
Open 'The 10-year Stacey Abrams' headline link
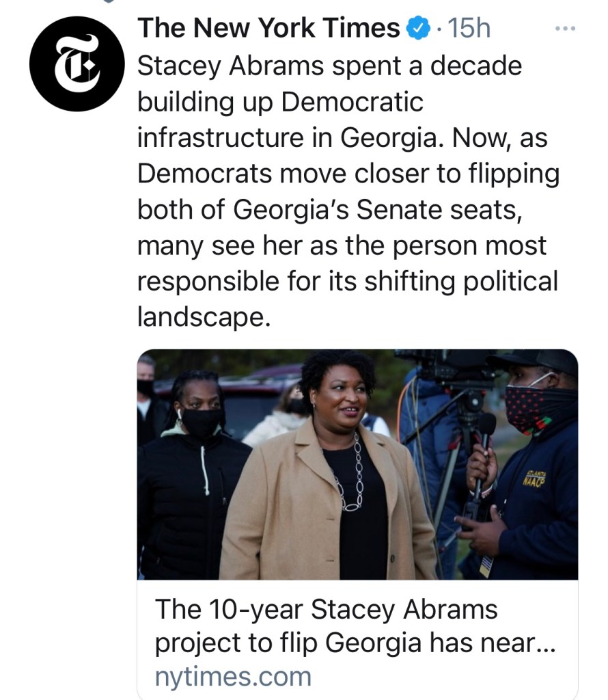327,610
